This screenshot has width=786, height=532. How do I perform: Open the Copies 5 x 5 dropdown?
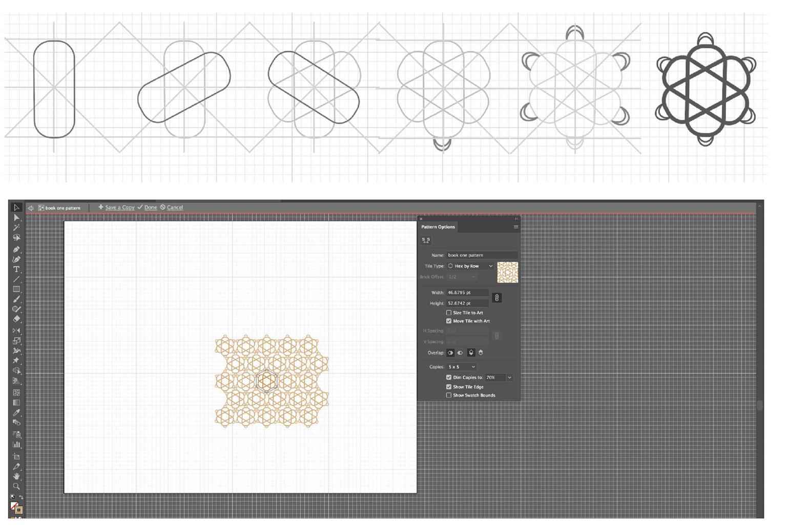(x=462, y=367)
